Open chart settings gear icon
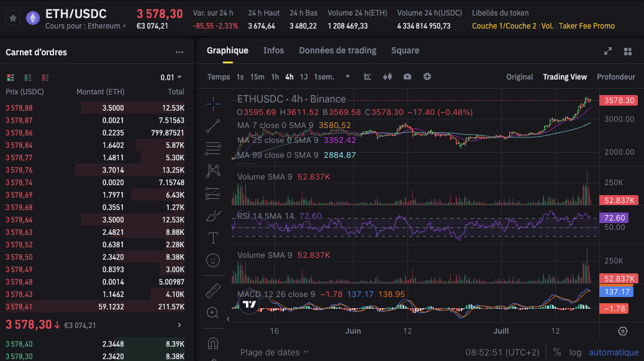The height and width of the screenshot is (361, 644). pyautogui.click(x=623, y=331)
